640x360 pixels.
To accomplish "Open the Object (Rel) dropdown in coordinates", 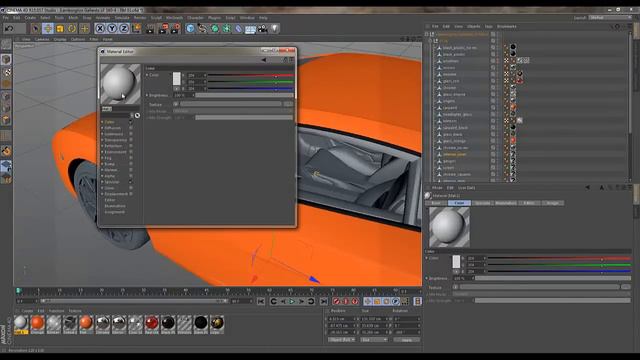I will point(341,340).
